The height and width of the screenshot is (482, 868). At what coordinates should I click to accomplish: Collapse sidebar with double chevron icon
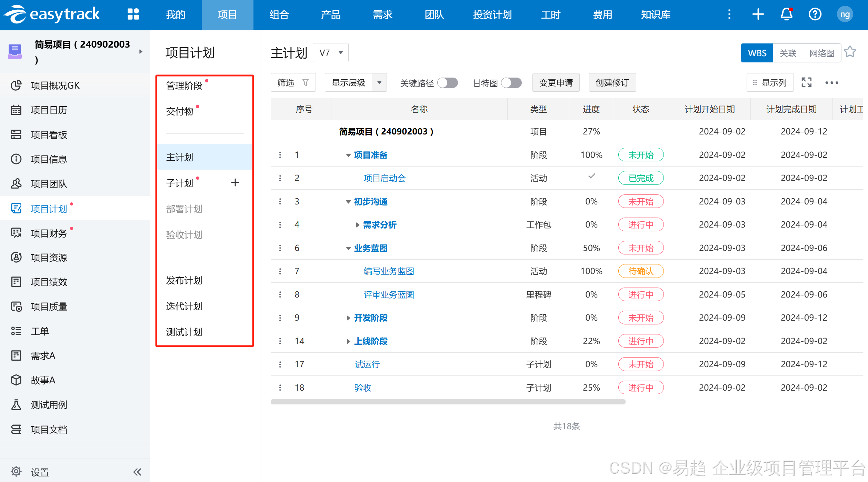click(137, 472)
